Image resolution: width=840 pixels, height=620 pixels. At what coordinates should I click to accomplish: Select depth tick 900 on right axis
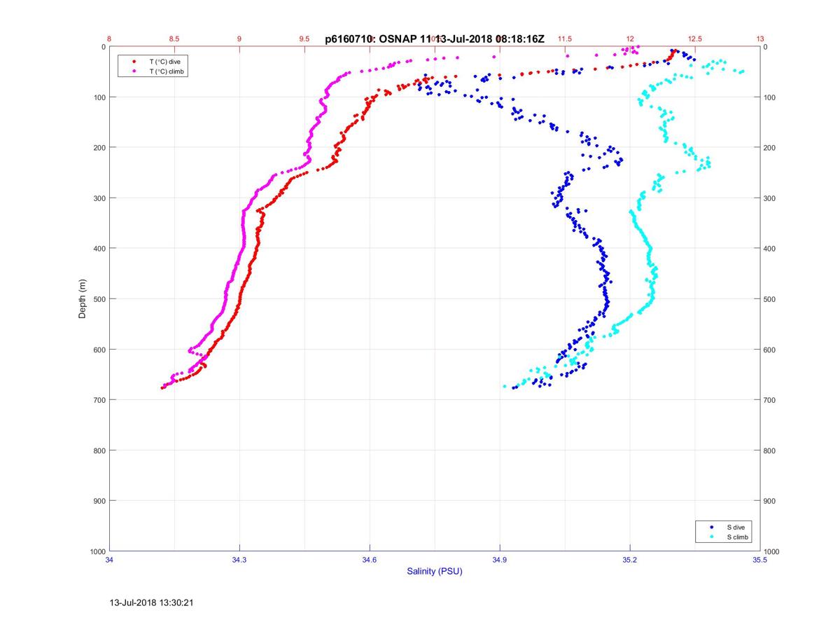click(771, 501)
